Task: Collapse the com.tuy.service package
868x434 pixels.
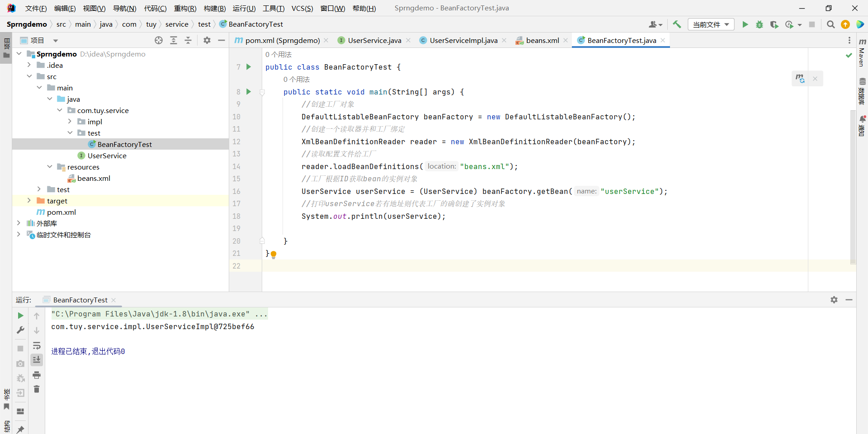Action: coord(60,110)
